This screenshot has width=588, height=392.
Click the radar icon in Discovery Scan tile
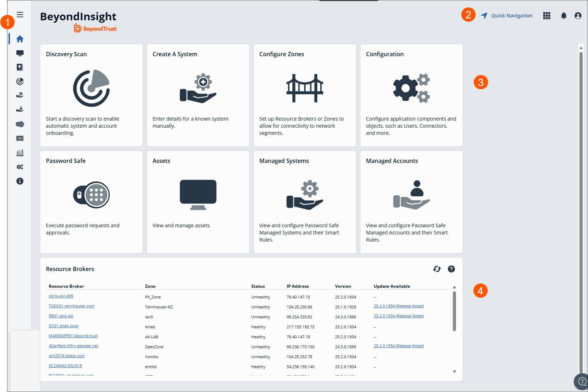pos(91,88)
